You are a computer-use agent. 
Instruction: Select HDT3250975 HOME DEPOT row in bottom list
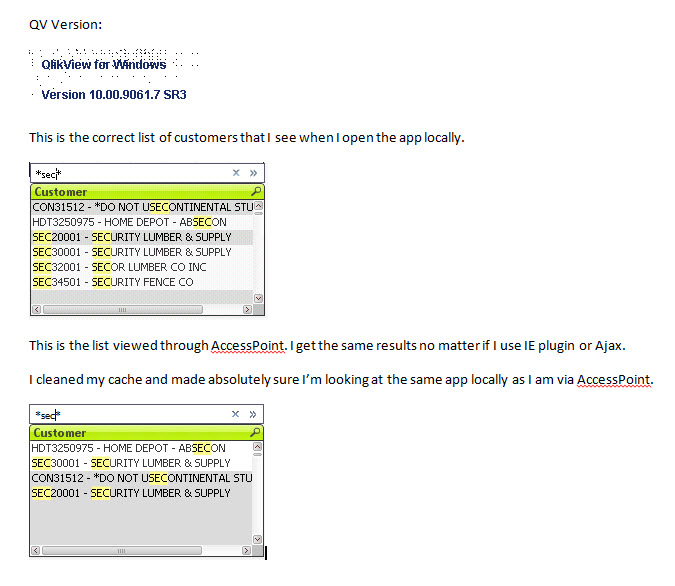tap(141, 448)
